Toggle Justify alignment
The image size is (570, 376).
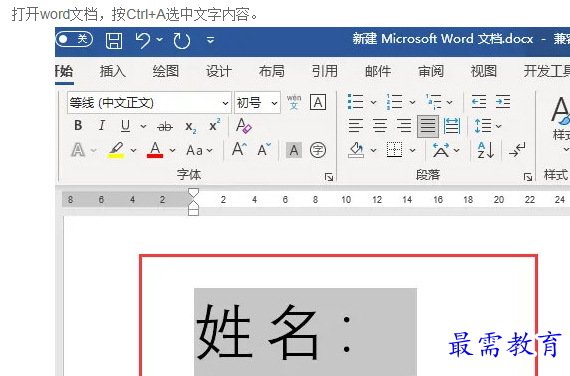pyautogui.click(x=428, y=126)
